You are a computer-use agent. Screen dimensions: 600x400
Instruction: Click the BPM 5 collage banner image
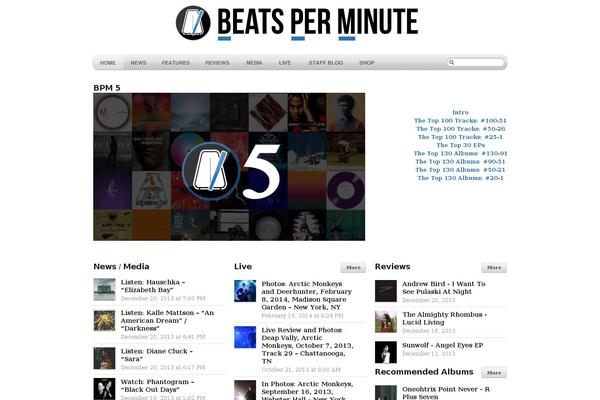point(229,167)
